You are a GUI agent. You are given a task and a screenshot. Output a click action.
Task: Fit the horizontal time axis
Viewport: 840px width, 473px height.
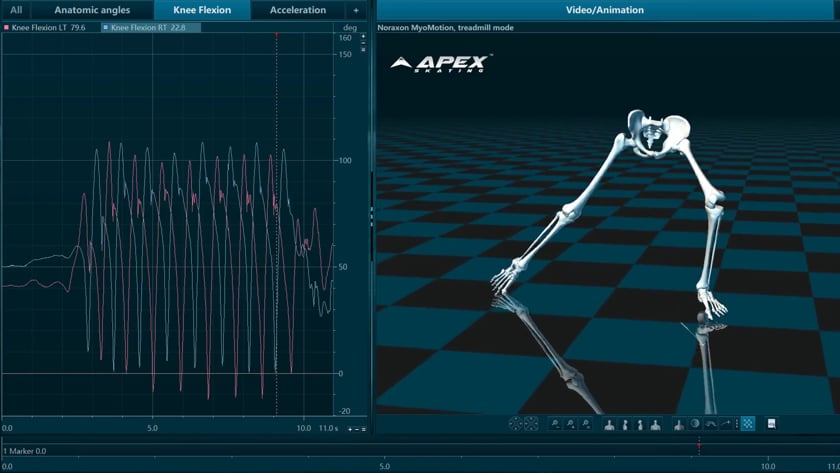click(x=364, y=429)
